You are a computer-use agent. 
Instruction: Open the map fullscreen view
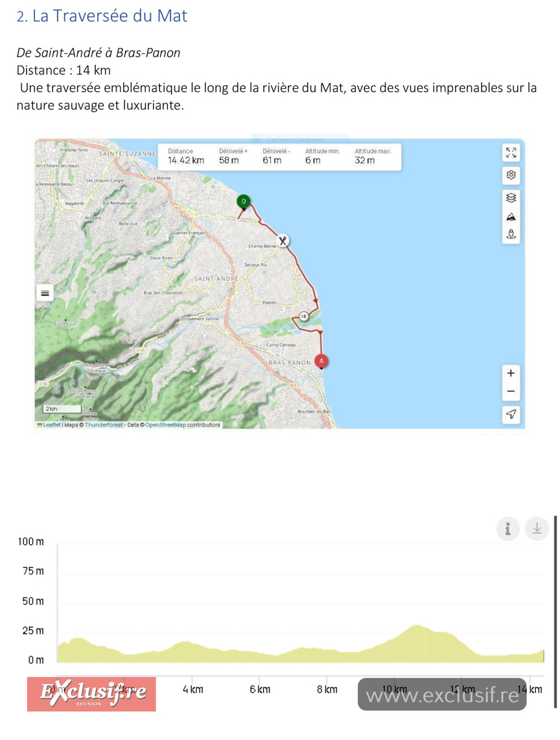pos(511,153)
